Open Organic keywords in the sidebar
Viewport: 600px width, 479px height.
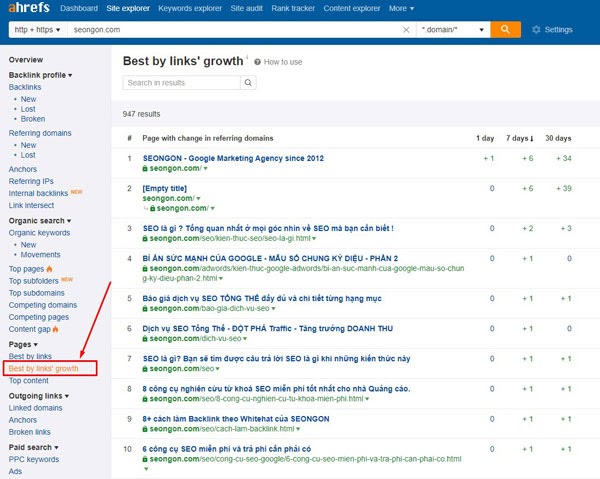(39, 233)
